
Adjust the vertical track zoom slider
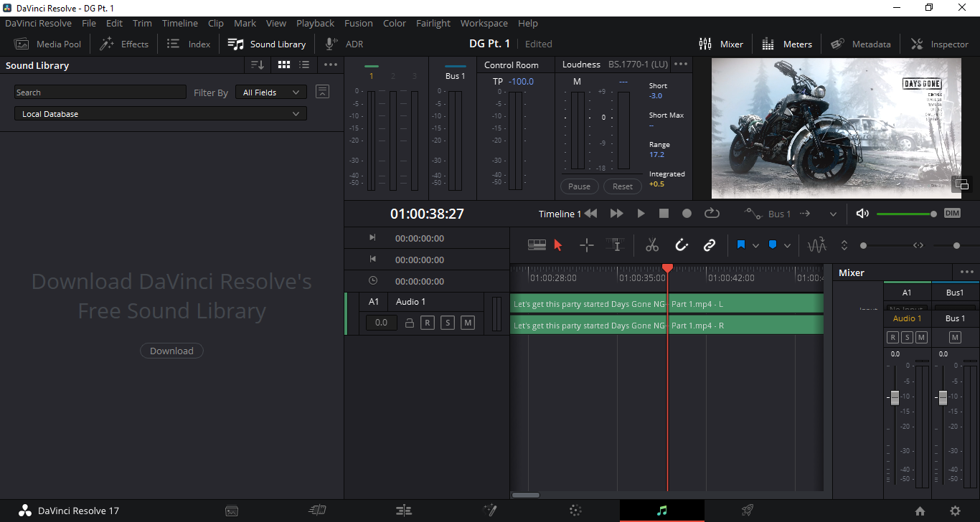863,246
